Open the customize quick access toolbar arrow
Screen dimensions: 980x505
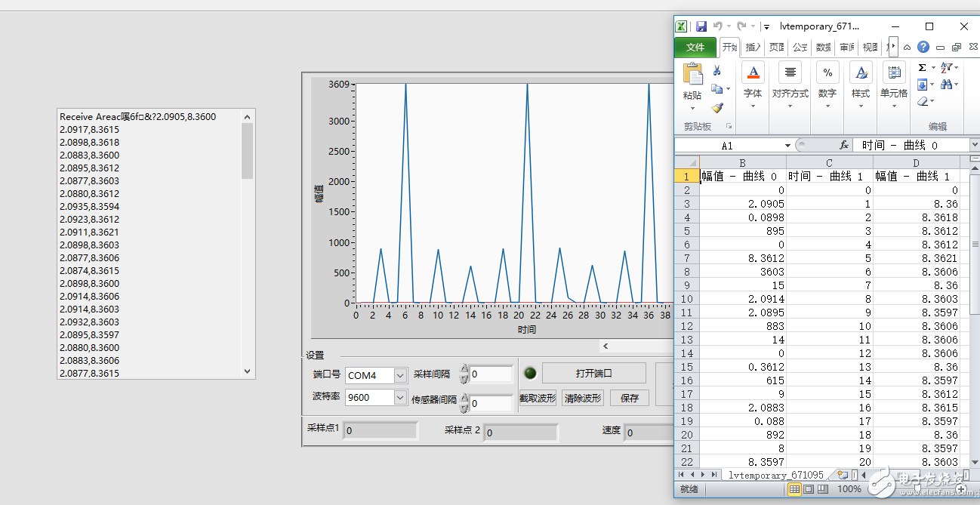click(766, 26)
